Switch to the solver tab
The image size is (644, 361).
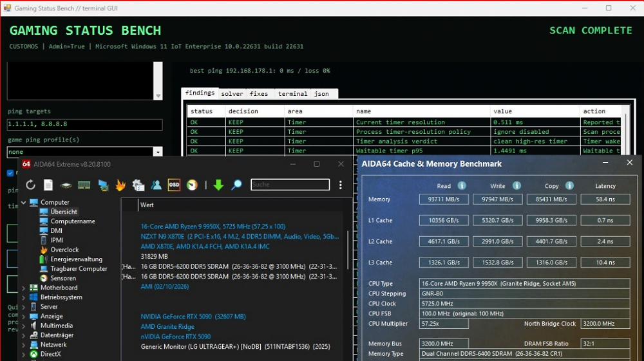(232, 94)
